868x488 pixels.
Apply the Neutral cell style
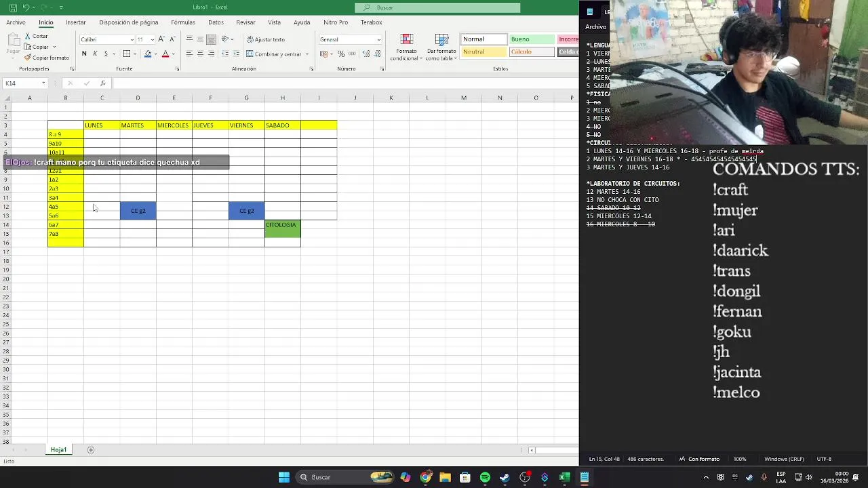484,52
